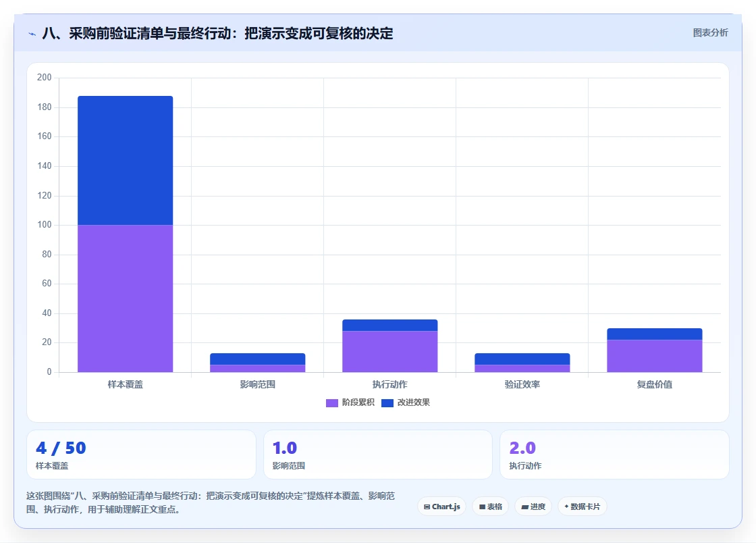Click the 样本覆盖 x-axis label
Viewport: 756px width, 543px height.
[x=126, y=384]
